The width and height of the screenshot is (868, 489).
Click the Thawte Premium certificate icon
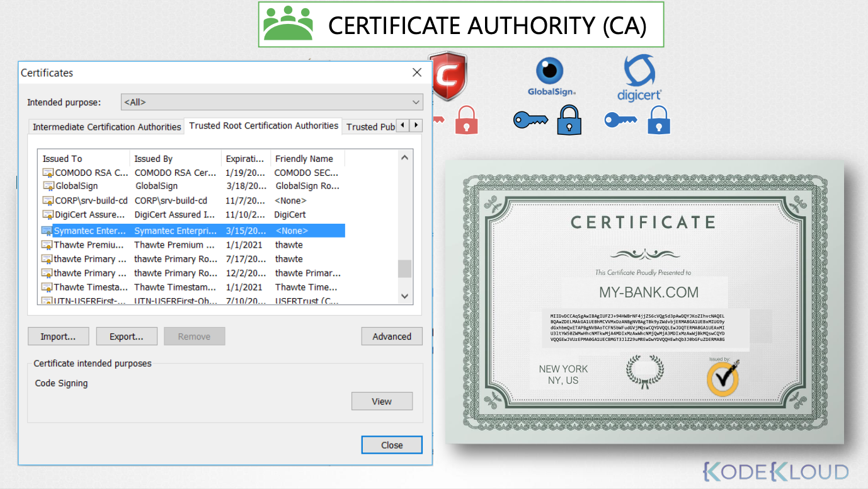(x=47, y=245)
